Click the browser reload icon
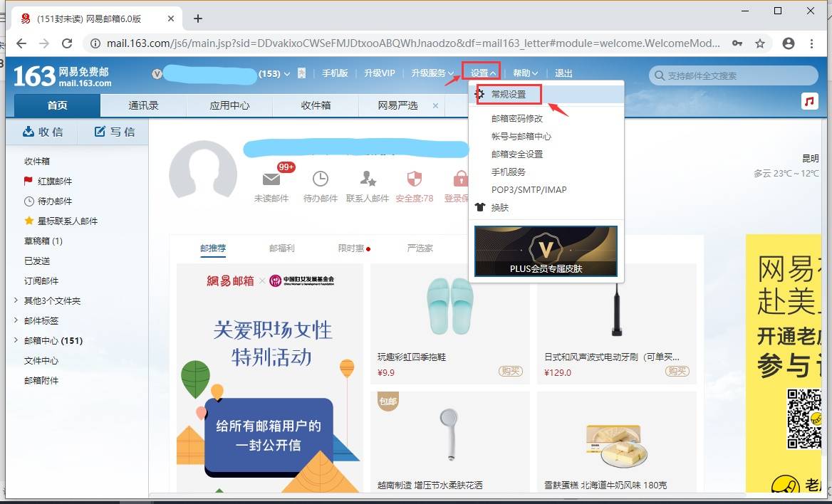 point(67,43)
